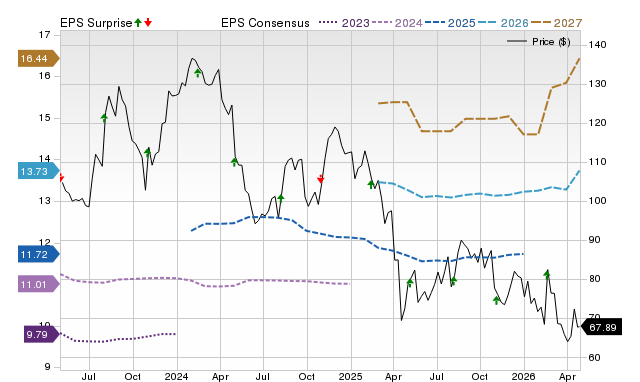Click the 110 label on the price axis

click(x=597, y=162)
